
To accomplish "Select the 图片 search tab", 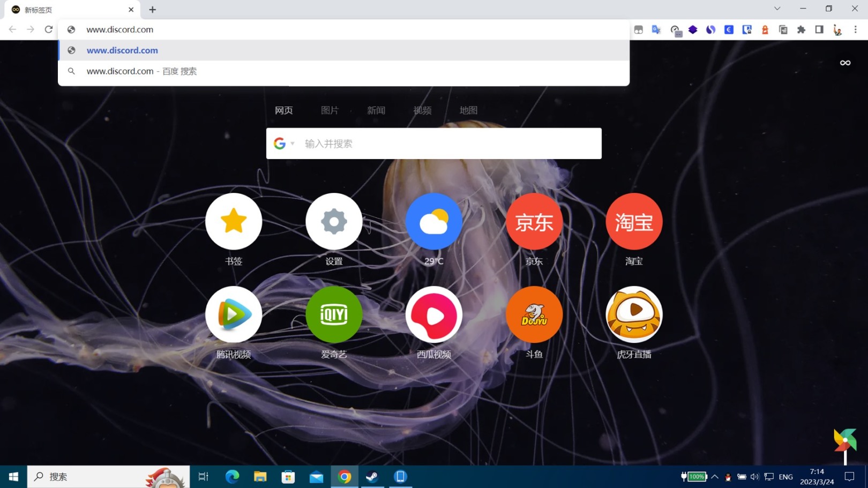I will 330,110.
